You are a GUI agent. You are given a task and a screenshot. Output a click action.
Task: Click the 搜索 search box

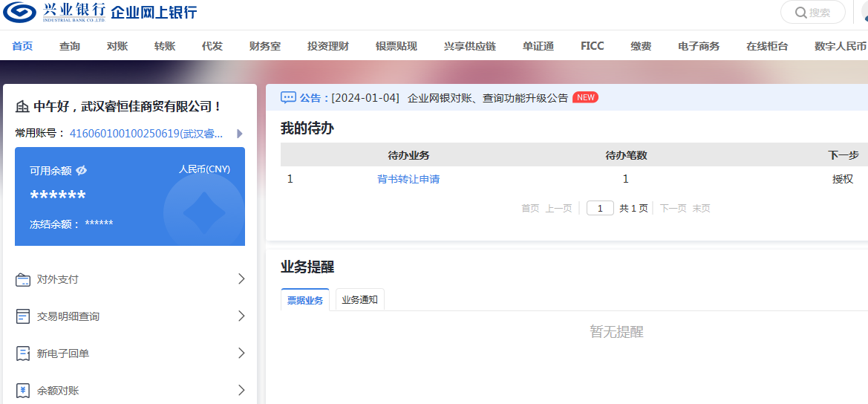click(812, 12)
